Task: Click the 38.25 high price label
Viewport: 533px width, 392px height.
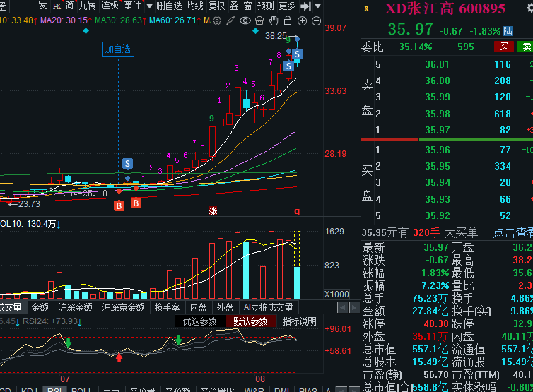Action: point(276,35)
